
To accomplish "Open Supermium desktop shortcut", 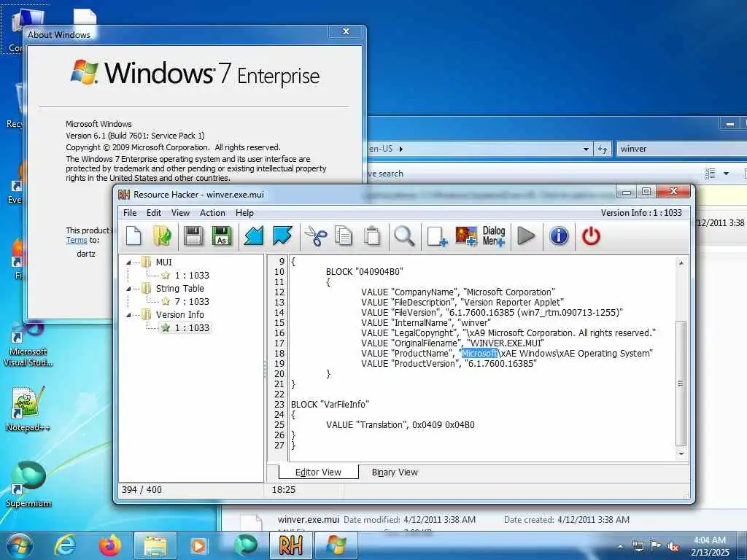I will click(x=28, y=484).
